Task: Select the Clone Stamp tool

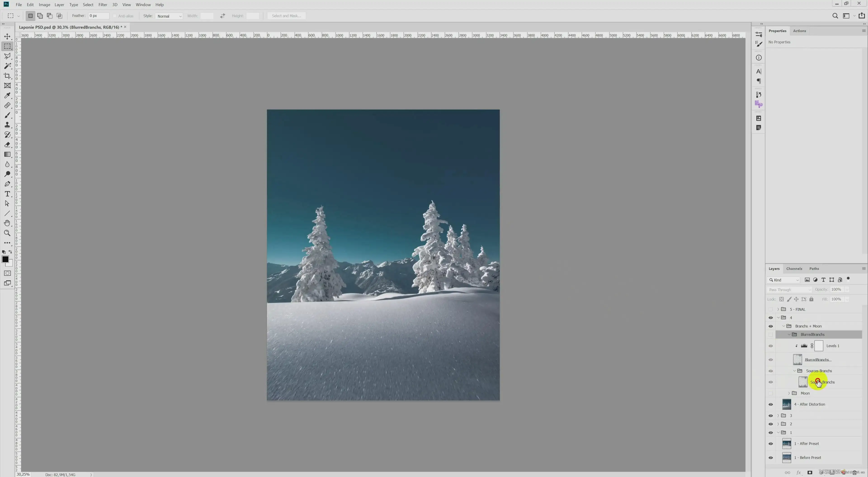Action: tap(7, 125)
